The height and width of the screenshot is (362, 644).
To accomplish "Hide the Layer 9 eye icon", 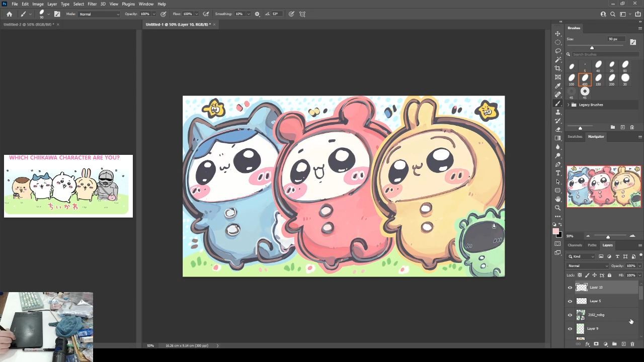I will [570, 329].
